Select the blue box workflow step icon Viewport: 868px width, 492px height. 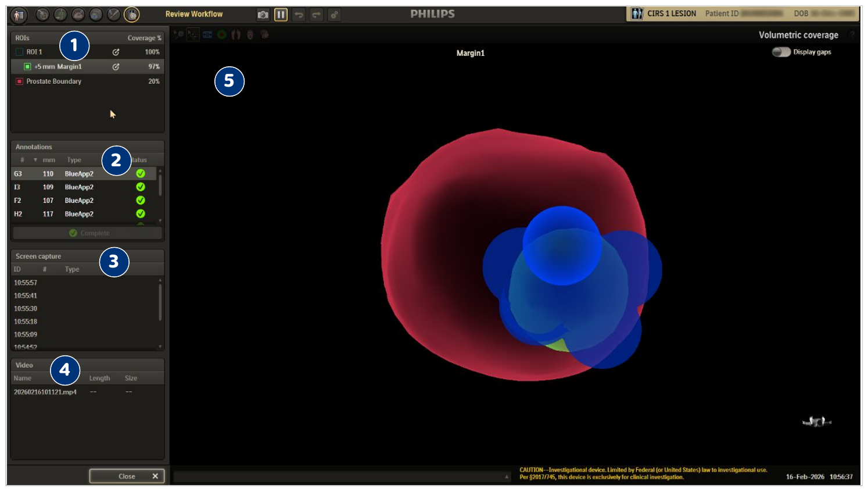96,15
